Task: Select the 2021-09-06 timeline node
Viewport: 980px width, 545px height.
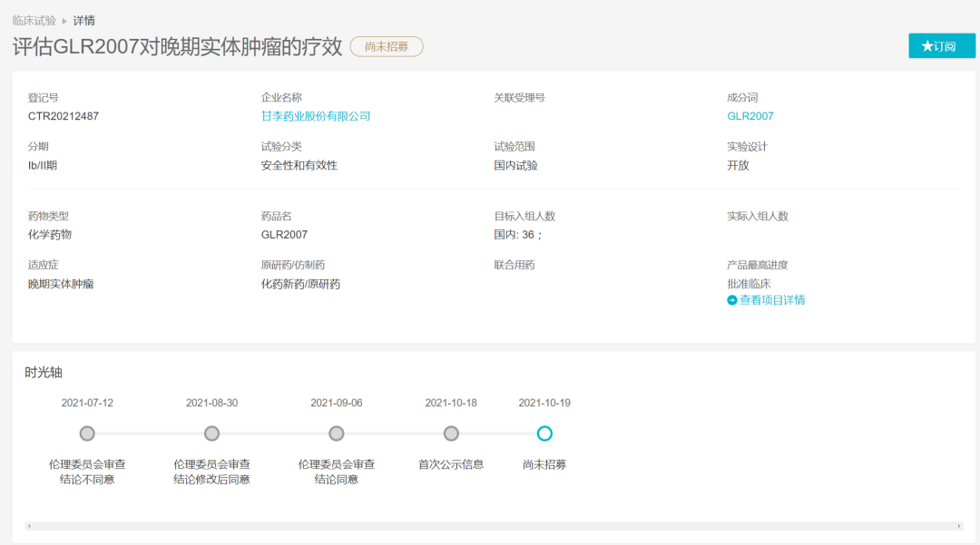Action: [x=337, y=433]
